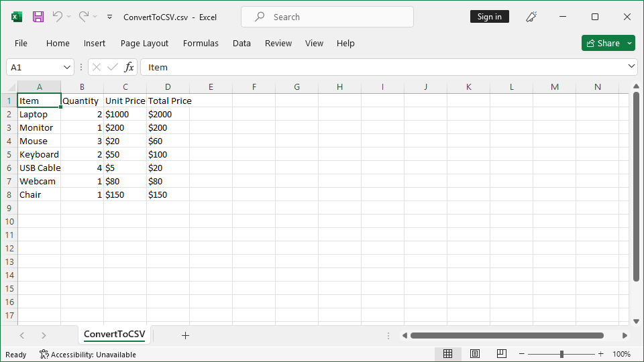
Task: Switch to Normal view in status bar
Action: coord(448,354)
